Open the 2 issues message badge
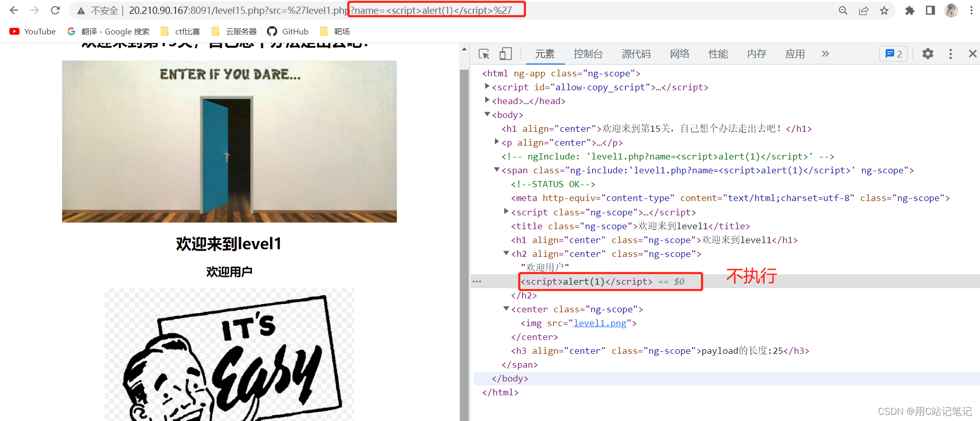 894,54
